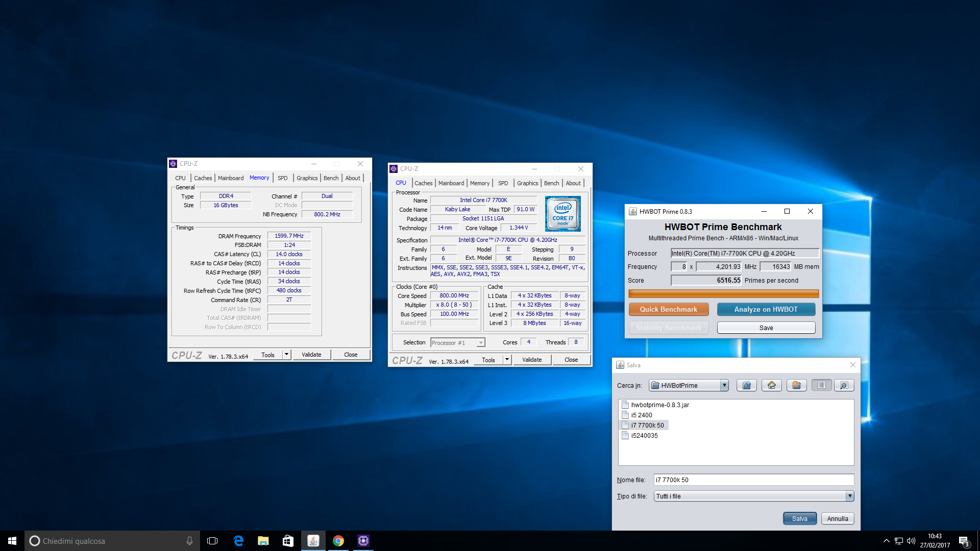
Task: Launch Microsoft Edge from taskbar
Action: 238,541
